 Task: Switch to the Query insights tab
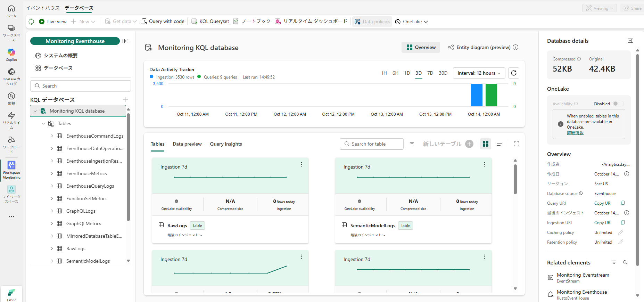(226, 144)
